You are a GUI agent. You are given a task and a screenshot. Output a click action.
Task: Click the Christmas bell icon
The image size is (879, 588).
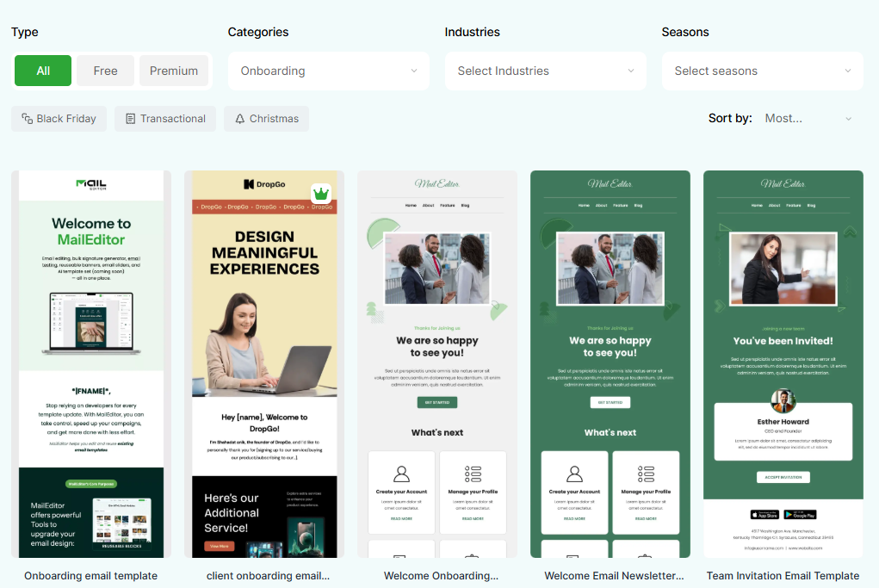[x=240, y=119]
